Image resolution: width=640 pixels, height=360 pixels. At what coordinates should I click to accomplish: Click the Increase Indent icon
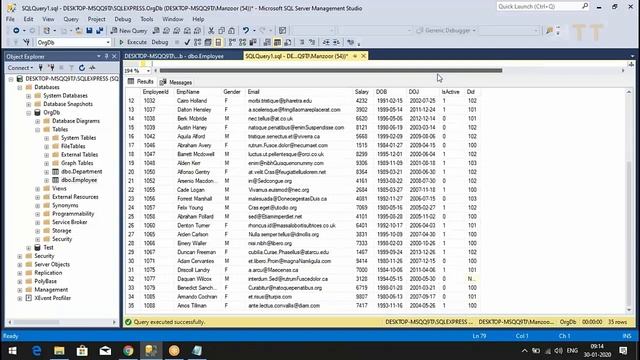336,42
